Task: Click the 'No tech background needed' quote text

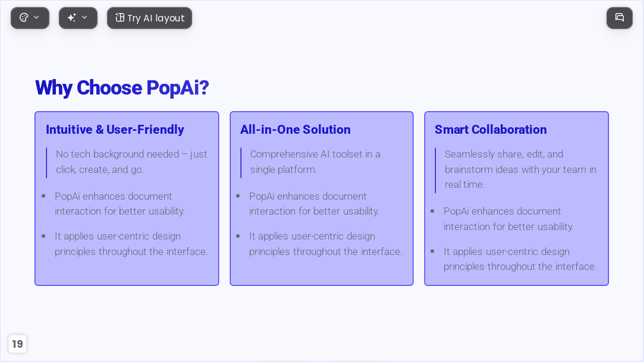Action: [131, 162]
